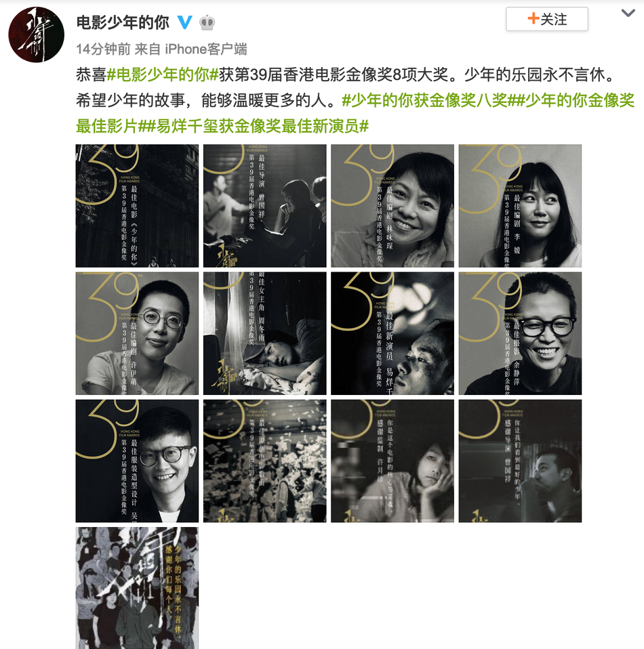This screenshot has width=644, height=649.
Task: View the 最佳编剧 林咏琛 poster image
Action: 393,206
